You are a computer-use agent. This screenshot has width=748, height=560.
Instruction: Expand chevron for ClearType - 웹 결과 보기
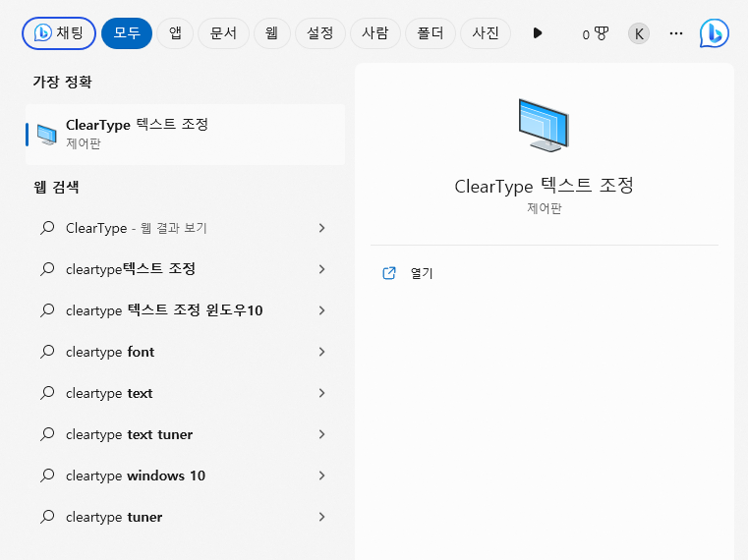click(322, 228)
